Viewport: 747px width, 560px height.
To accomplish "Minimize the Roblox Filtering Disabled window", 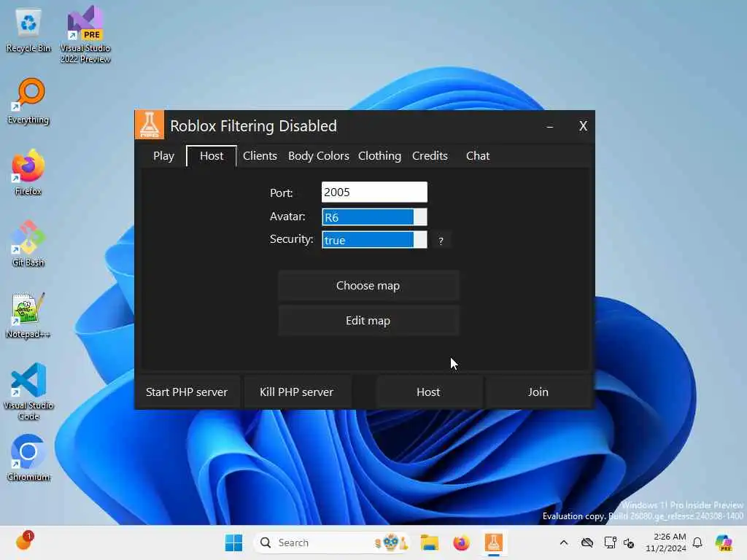I will (x=550, y=125).
